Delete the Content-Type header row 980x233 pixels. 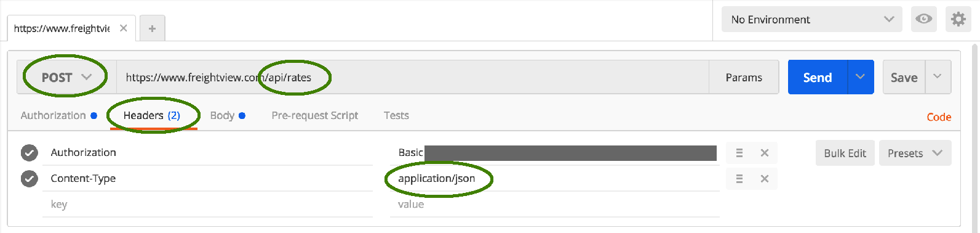[765, 179]
